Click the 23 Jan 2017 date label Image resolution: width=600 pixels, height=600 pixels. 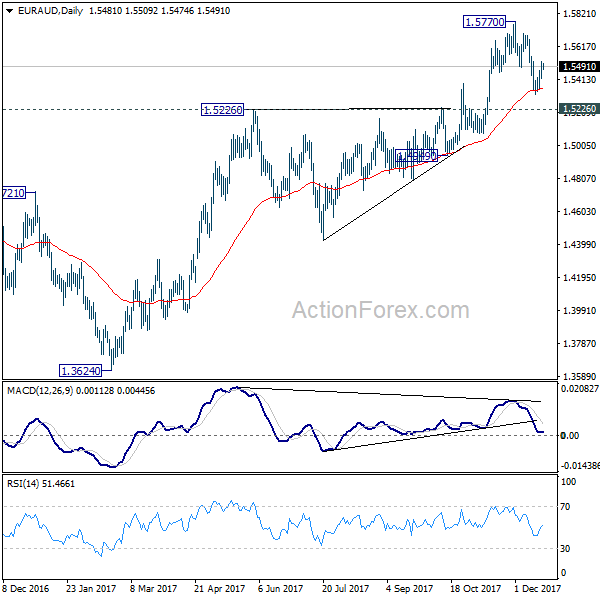[x=91, y=588]
